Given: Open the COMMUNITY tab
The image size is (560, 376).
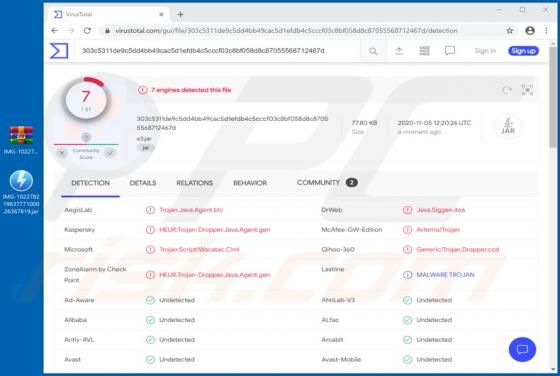Looking at the screenshot, I should pos(327,182).
